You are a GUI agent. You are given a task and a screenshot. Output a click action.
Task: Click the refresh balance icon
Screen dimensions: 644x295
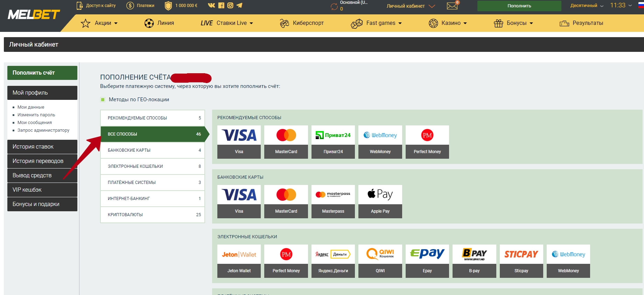[334, 6]
